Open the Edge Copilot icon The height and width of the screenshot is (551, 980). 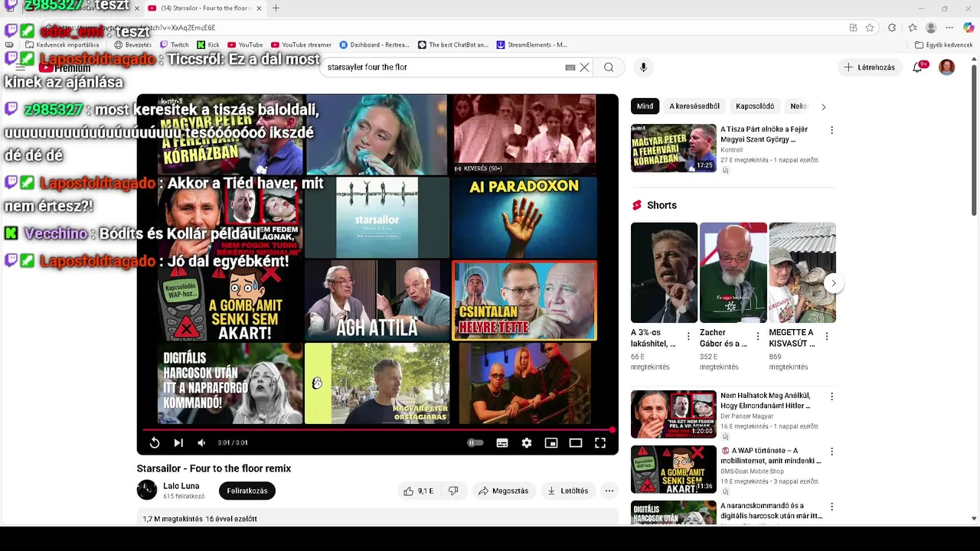(x=969, y=28)
